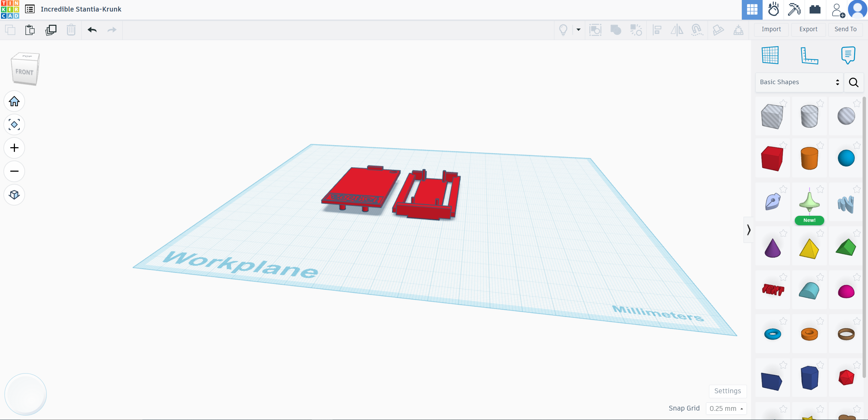Select the blue Torus shape
The height and width of the screenshot is (420, 868).
pyautogui.click(x=773, y=334)
